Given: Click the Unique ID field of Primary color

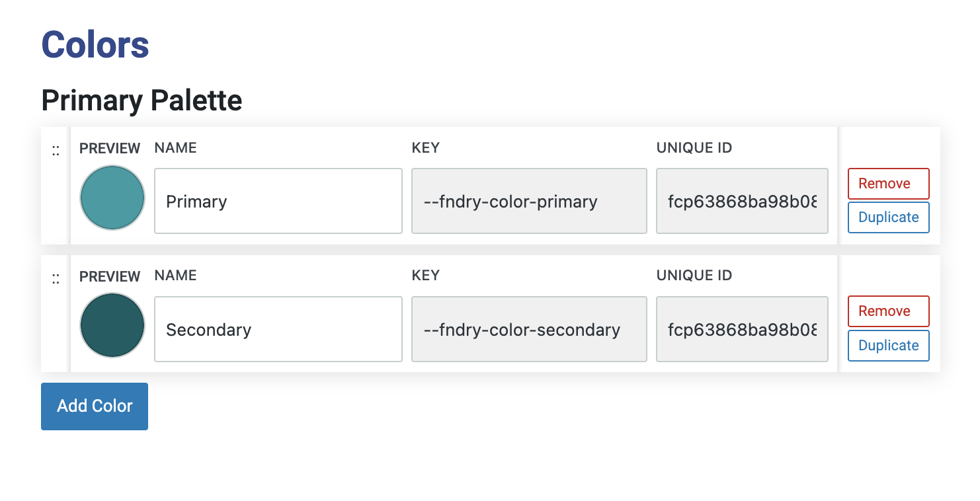Looking at the screenshot, I should click(742, 201).
